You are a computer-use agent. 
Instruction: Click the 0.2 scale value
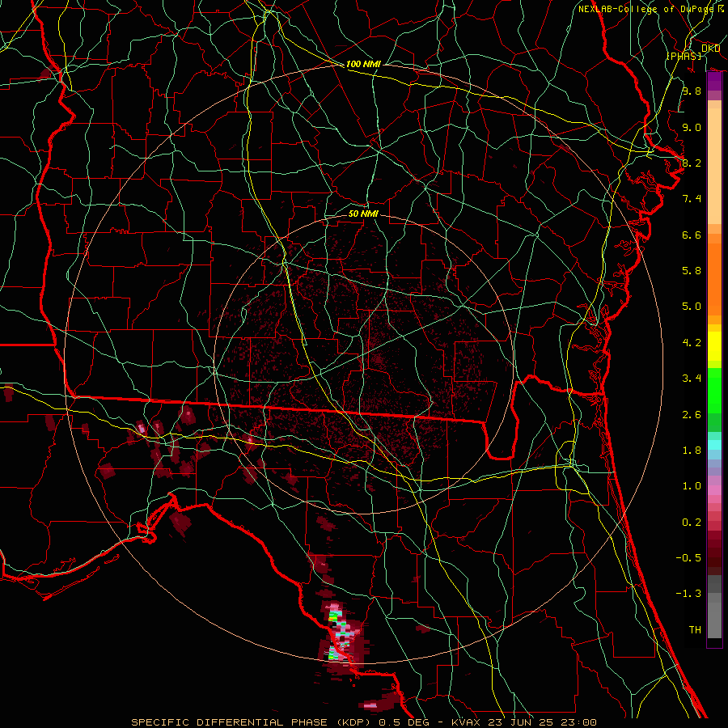pos(692,523)
